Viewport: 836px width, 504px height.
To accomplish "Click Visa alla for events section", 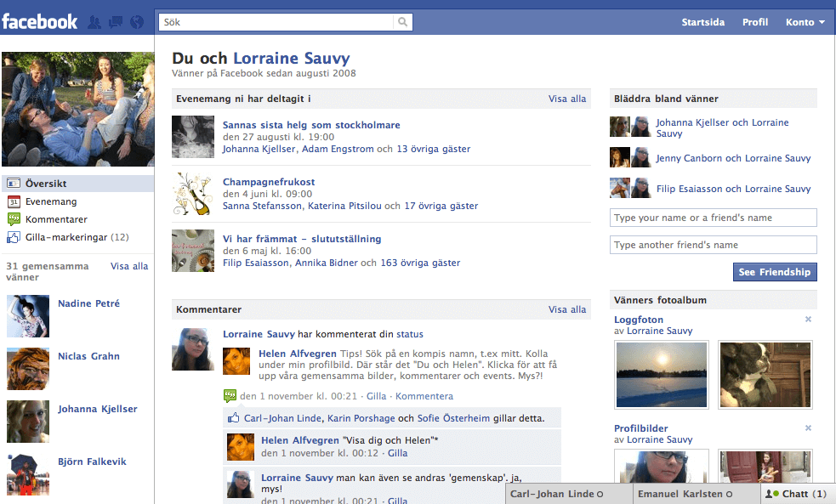I will tap(567, 99).
